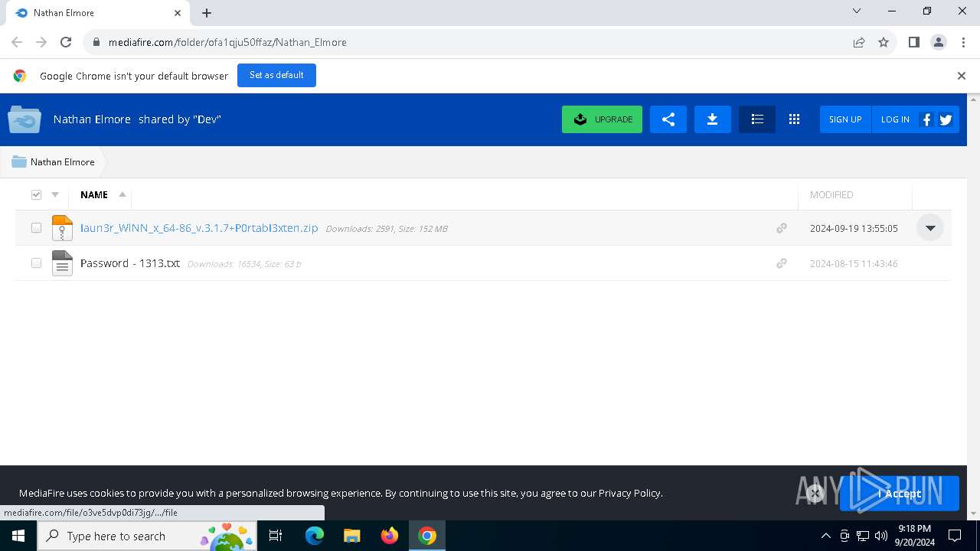Open a new Chrome tab

[207, 13]
